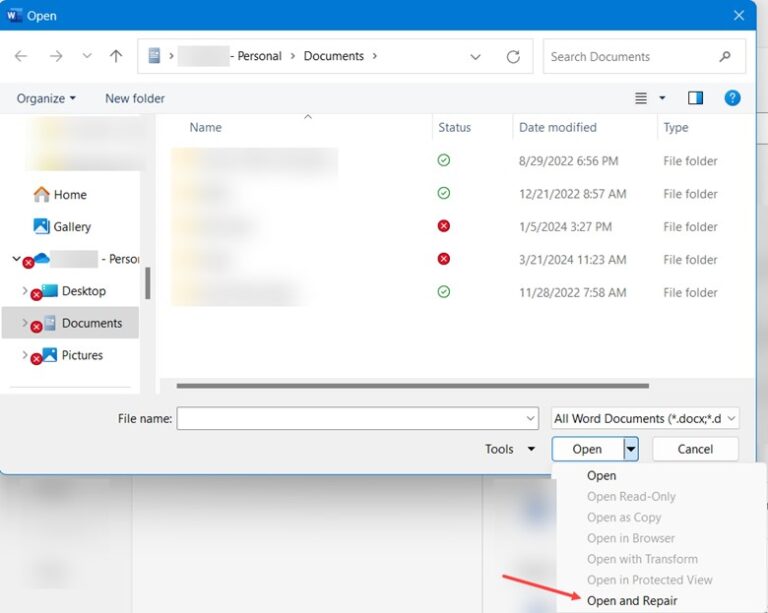768x613 pixels.
Task: Click synced status icon for 11/28/2022 folder
Action: pyautogui.click(x=444, y=292)
